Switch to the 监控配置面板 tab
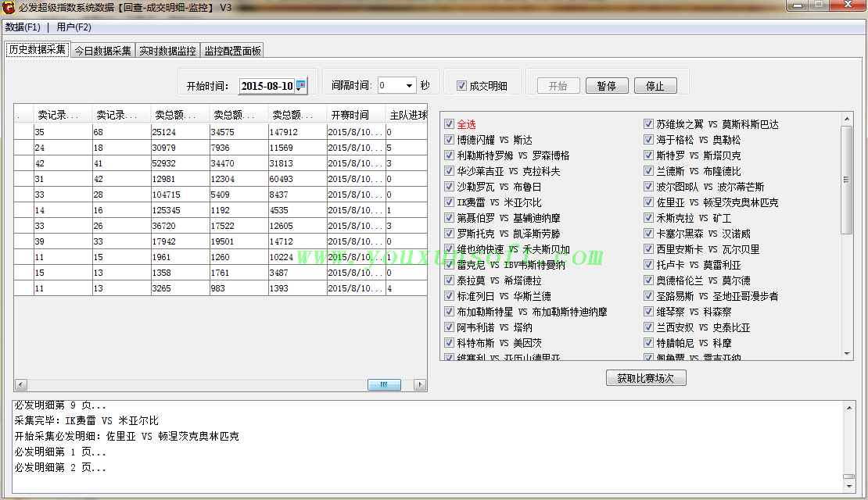868x500 pixels. (x=232, y=51)
